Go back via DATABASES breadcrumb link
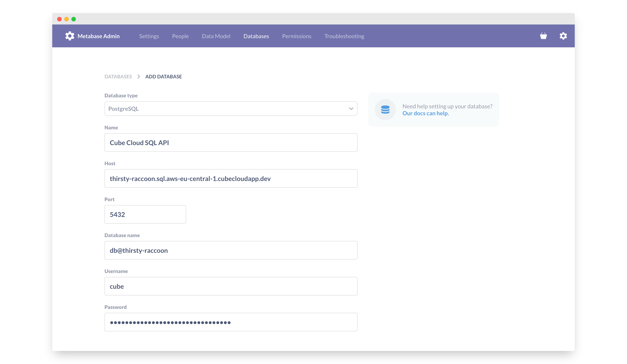 pyautogui.click(x=118, y=77)
